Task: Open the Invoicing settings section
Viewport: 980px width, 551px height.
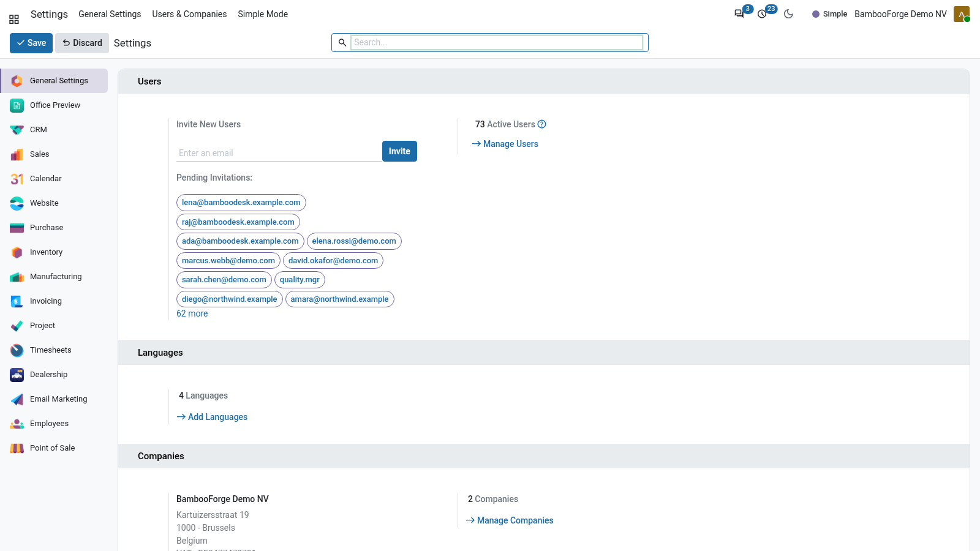Action: 54,301
